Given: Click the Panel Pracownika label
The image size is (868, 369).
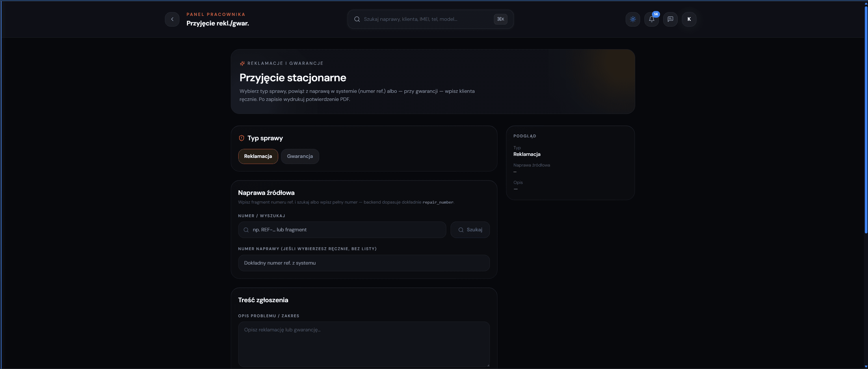Looking at the screenshot, I should [216, 14].
